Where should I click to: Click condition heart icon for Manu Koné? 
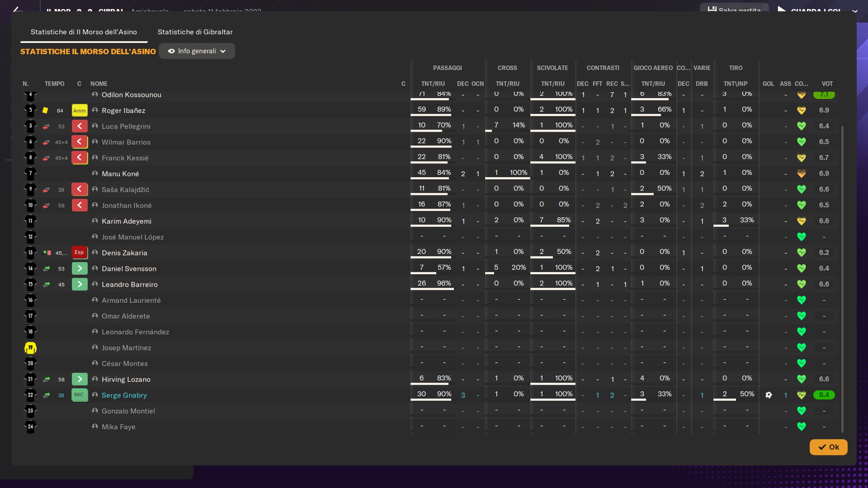click(x=801, y=174)
